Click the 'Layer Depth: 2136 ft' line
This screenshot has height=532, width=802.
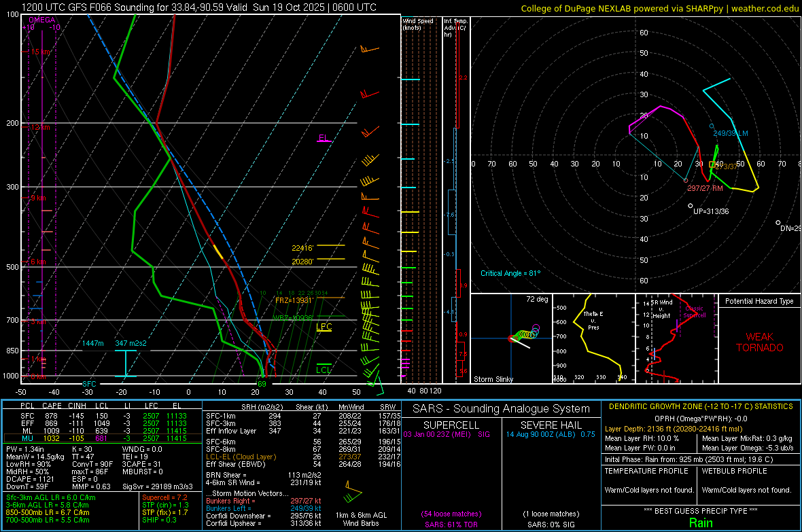click(674, 429)
